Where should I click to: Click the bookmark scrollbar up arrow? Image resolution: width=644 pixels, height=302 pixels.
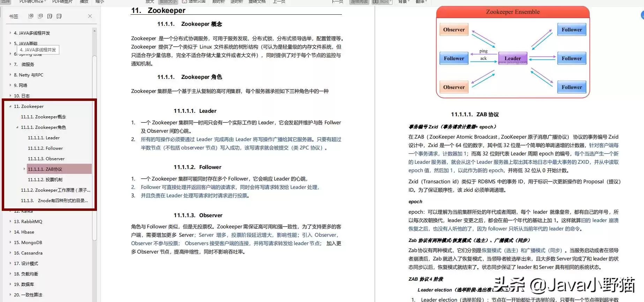coord(94,31)
